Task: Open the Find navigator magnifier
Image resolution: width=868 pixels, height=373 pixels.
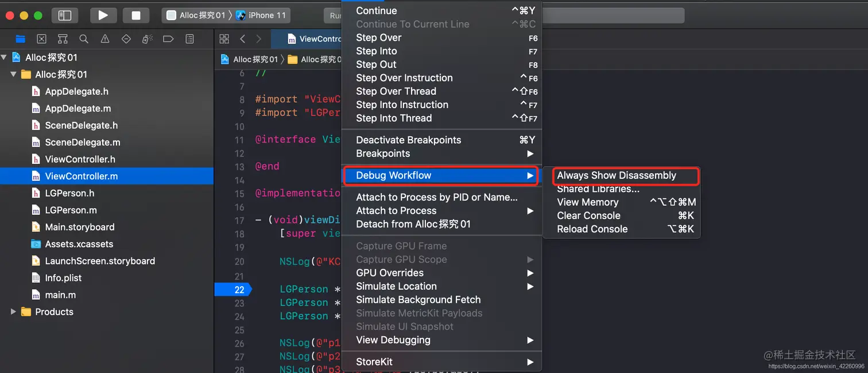Action: (x=84, y=39)
